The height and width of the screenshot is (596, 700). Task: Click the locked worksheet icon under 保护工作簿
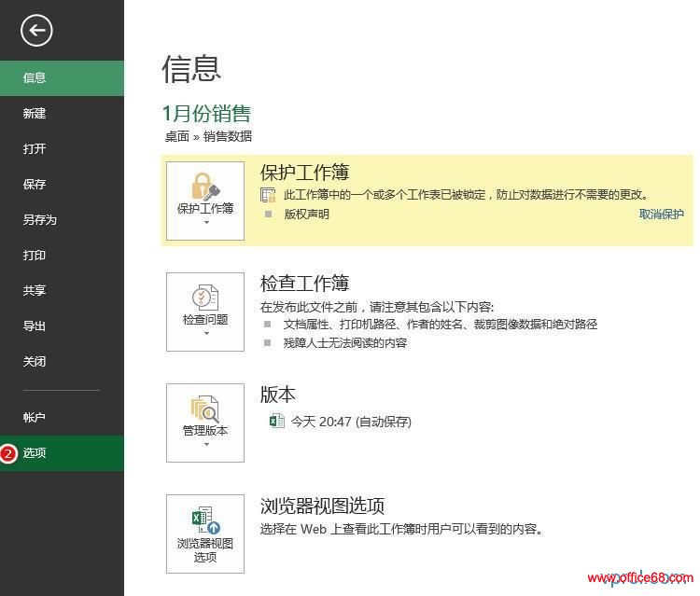tap(268, 195)
